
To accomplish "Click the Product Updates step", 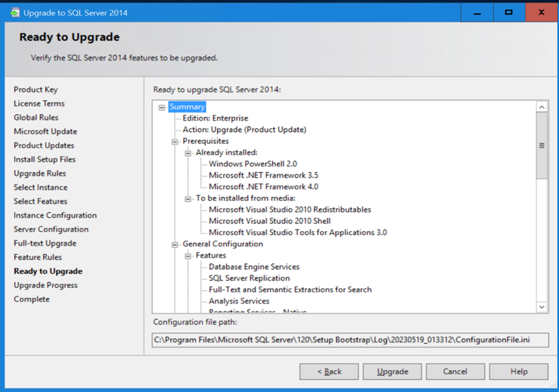I will [x=44, y=145].
